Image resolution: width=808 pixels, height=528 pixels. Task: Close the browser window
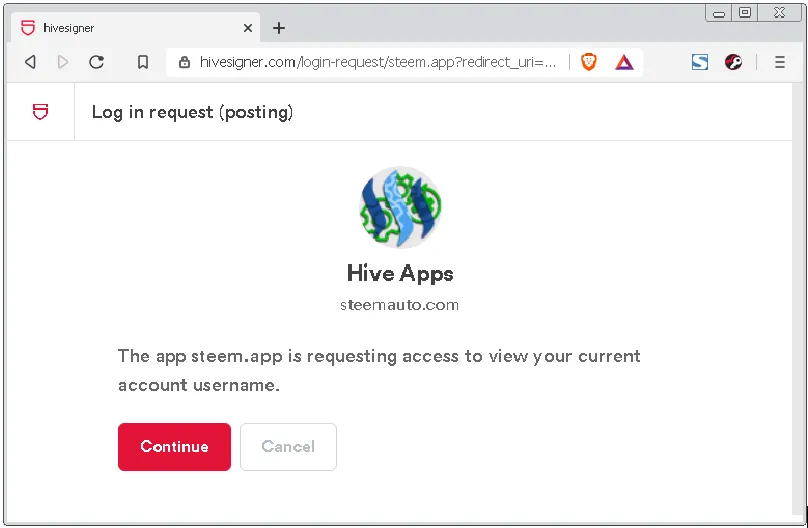point(779,13)
